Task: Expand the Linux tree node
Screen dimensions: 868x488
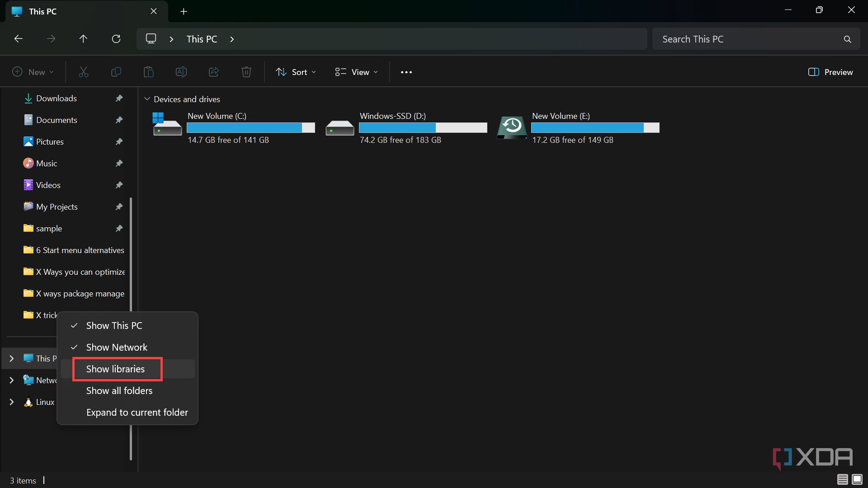Action: (12, 402)
